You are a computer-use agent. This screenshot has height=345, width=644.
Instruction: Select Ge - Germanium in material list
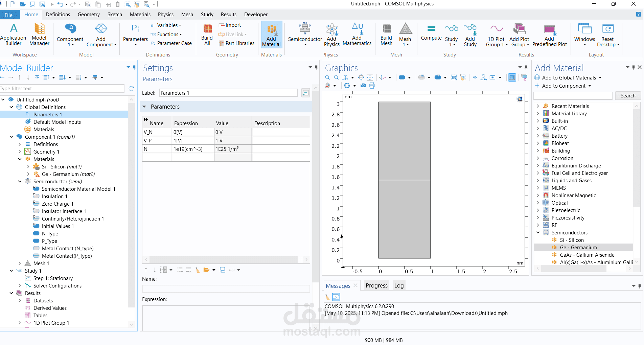click(x=578, y=248)
